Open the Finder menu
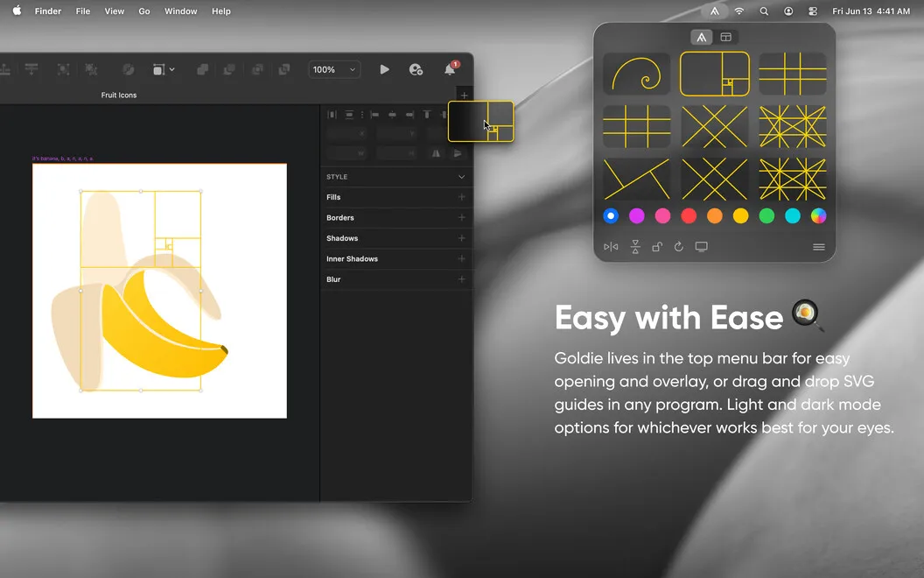The image size is (924, 578). point(48,11)
